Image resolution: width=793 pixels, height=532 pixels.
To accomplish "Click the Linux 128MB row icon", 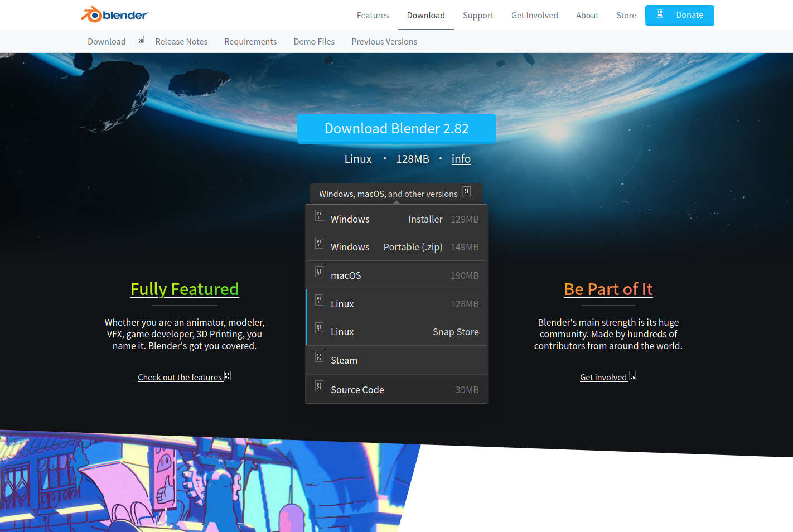I will pos(320,300).
